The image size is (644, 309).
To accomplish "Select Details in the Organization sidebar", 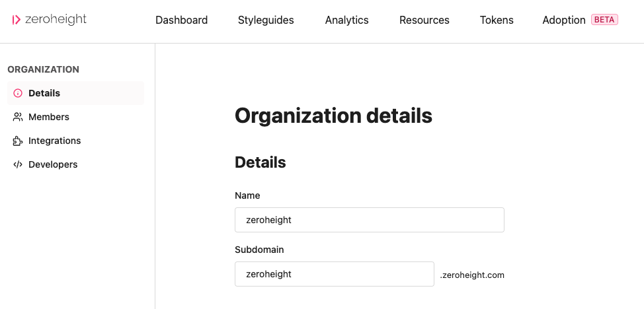I will [x=44, y=93].
